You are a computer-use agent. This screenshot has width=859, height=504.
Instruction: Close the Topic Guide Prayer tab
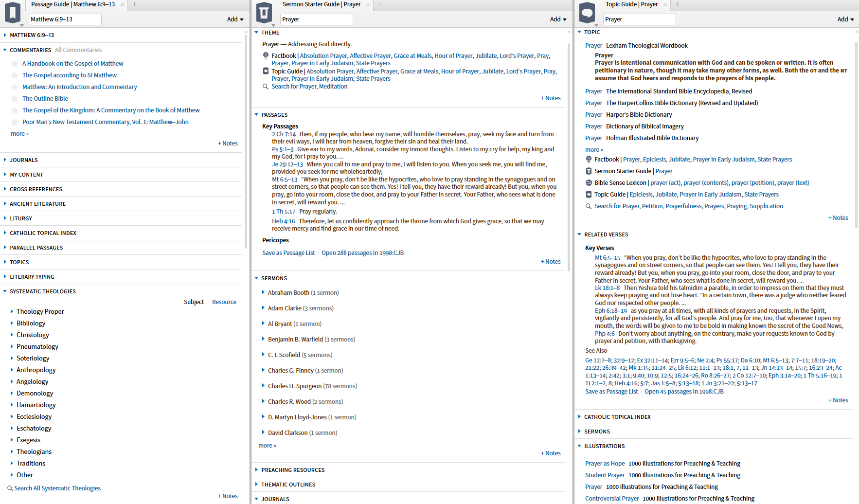click(665, 5)
